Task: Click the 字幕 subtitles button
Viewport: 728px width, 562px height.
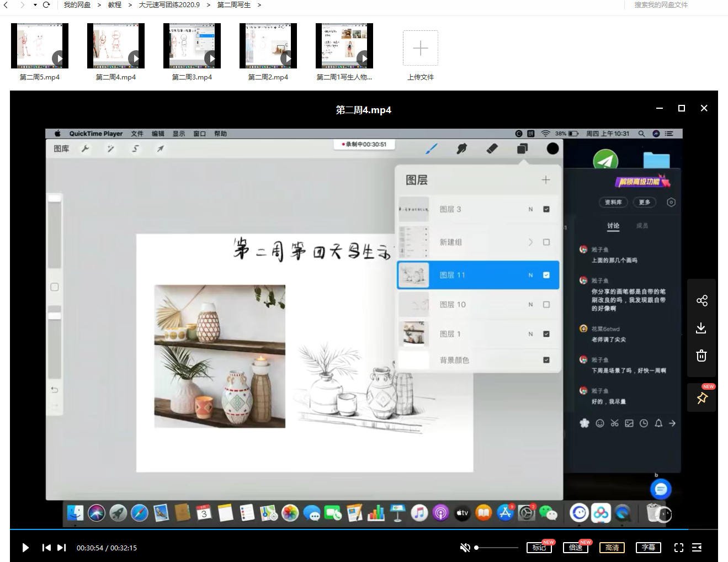Action: click(x=648, y=548)
